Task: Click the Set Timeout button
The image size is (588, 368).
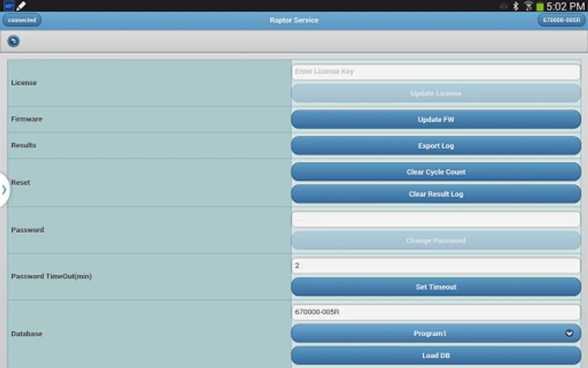Action: (x=436, y=287)
